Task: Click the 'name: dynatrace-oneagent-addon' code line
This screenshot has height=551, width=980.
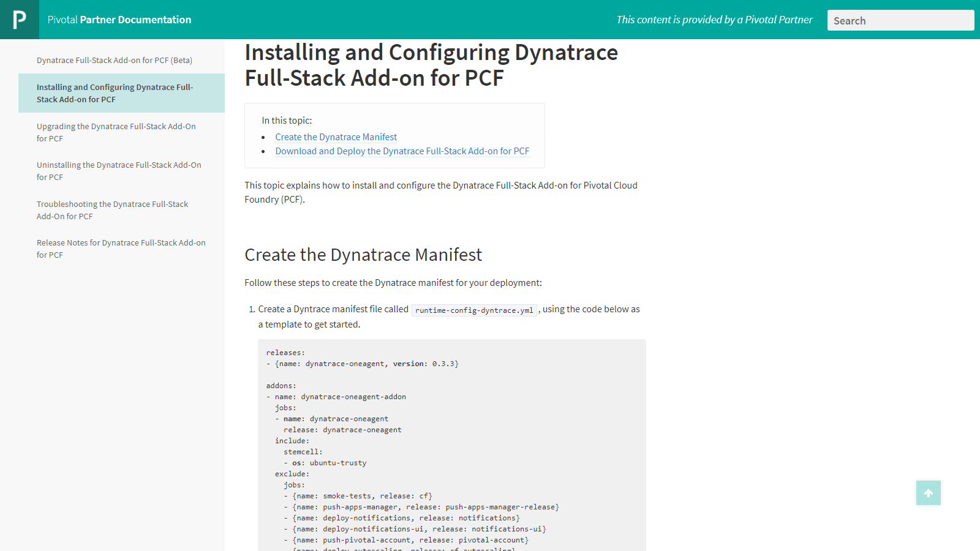Action: (x=336, y=397)
